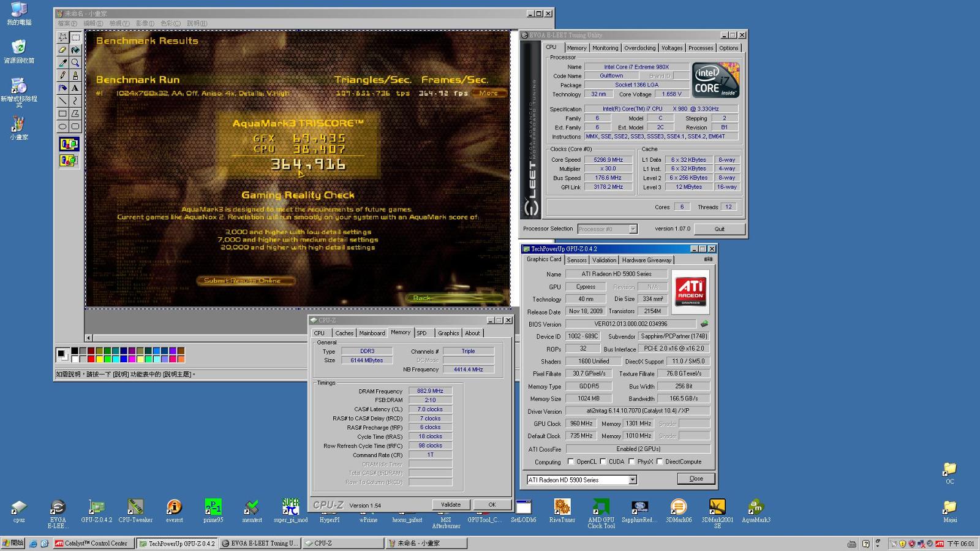Choose the Brush tool in Paint
Screen dimensions: 980x551
75,75
